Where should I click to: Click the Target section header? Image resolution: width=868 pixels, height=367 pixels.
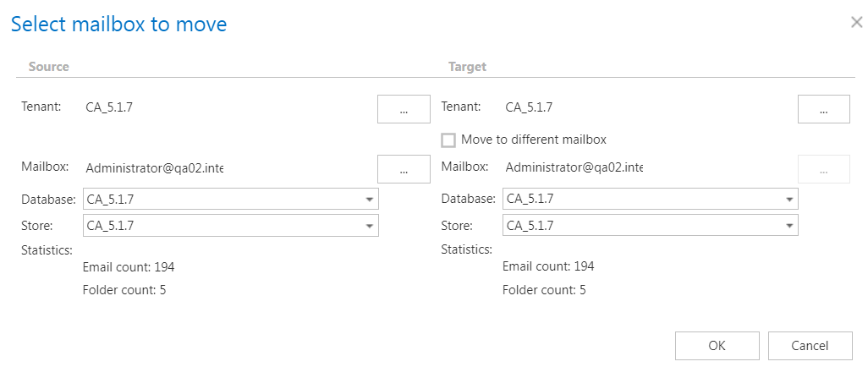click(467, 67)
